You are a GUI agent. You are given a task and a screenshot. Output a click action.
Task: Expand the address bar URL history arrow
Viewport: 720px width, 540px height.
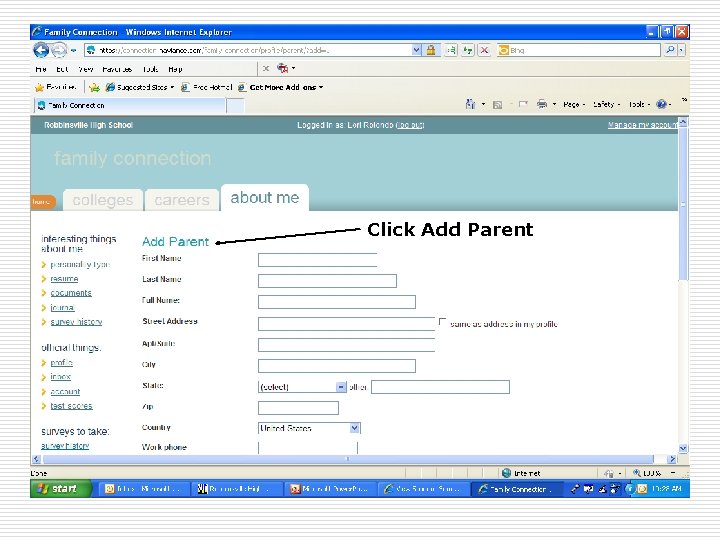416,50
